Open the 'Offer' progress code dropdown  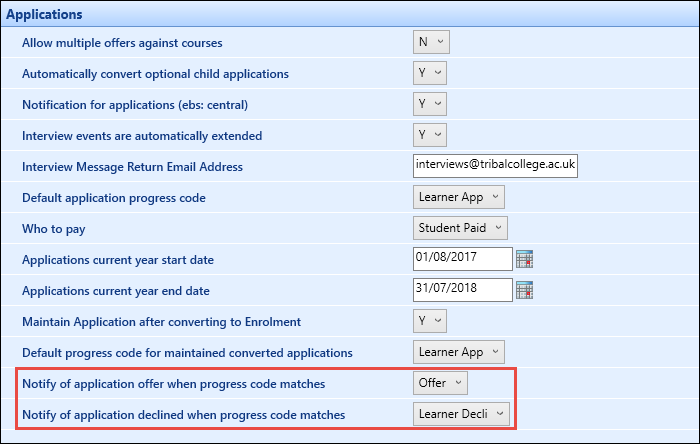(440, 383)
